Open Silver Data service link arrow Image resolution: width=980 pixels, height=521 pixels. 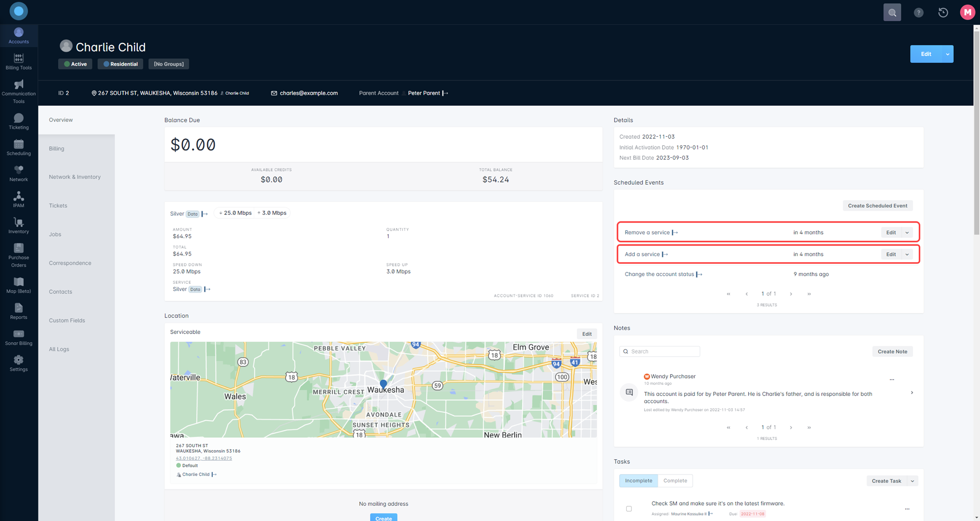click(x=205, y=214)
